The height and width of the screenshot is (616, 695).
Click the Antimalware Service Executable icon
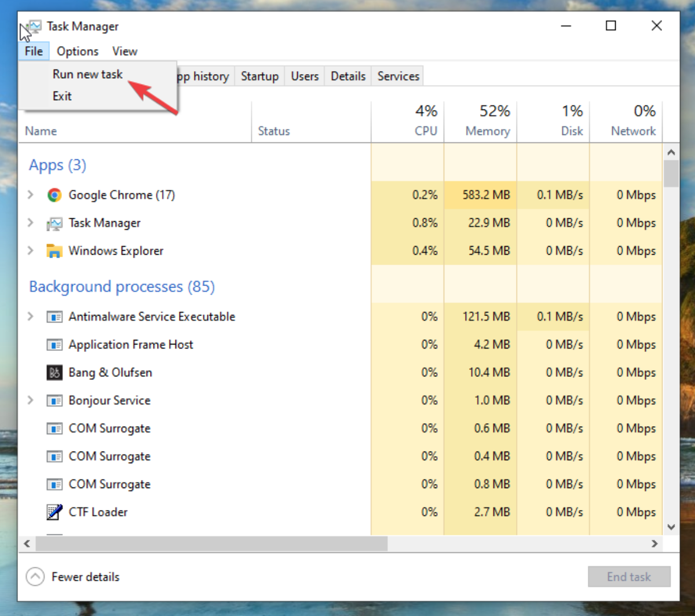(54, 317)
